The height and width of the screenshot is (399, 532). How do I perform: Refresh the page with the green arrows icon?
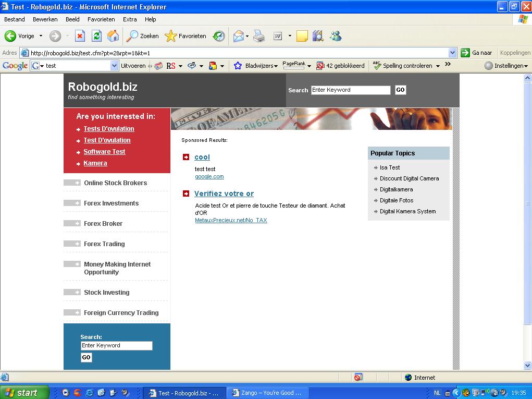click(97, 35)
